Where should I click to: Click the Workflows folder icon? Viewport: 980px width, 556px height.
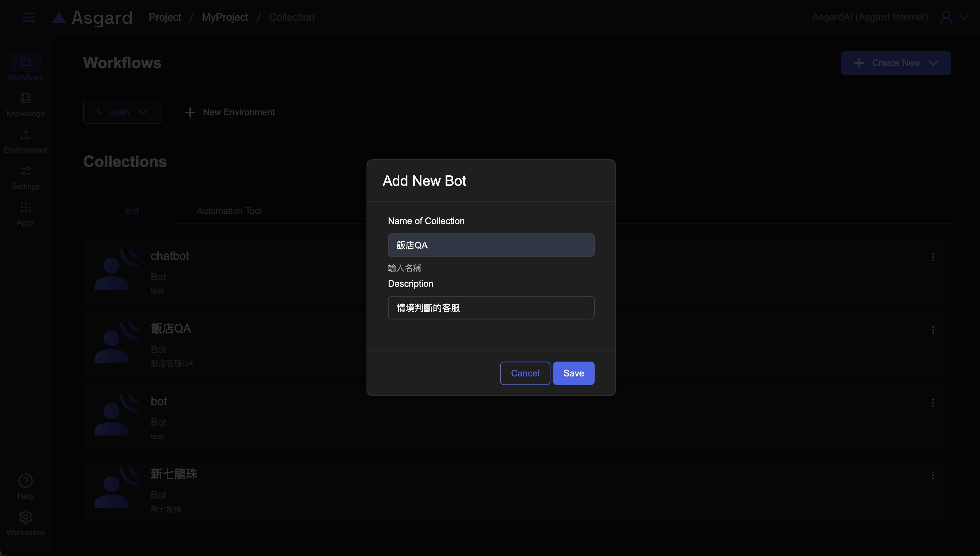click(x=26, y=62)
